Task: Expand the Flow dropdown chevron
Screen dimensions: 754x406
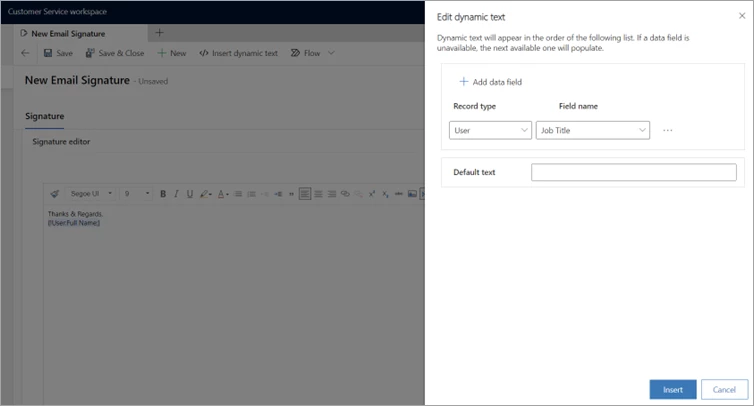Action: [331, 53]
